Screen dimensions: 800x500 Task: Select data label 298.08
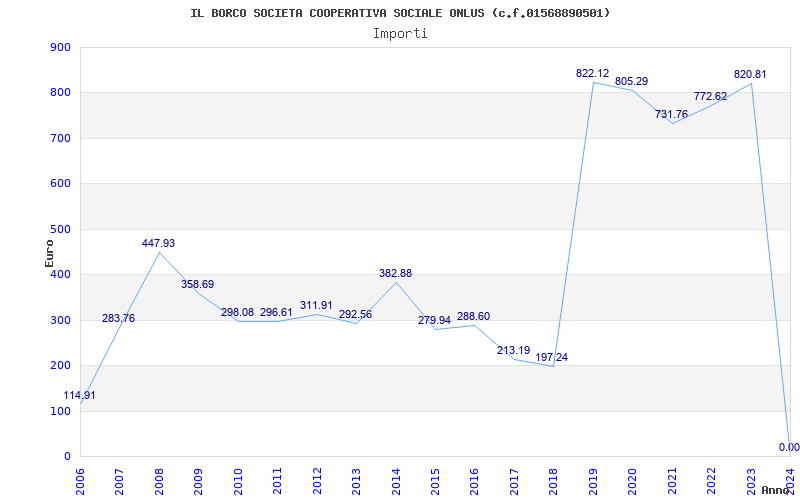(237, 312)
